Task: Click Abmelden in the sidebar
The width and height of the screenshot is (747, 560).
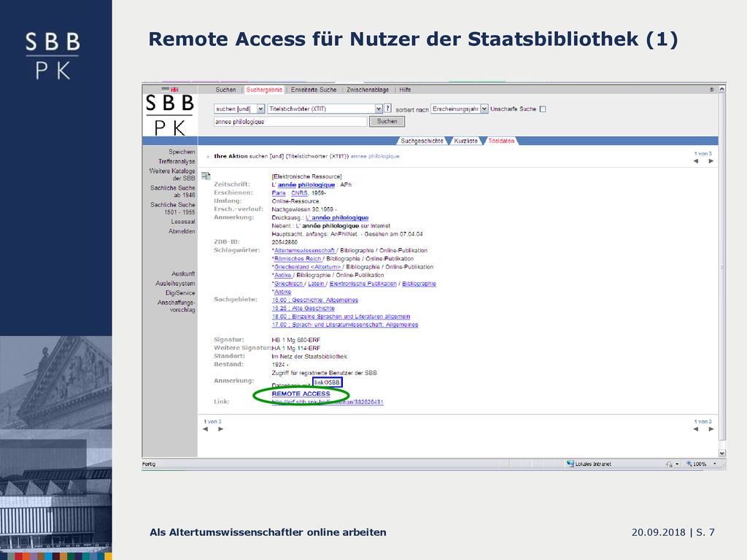Action: [182, 231]
